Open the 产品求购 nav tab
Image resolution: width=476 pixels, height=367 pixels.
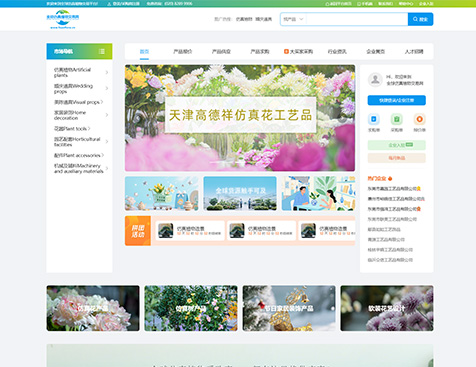260,51
